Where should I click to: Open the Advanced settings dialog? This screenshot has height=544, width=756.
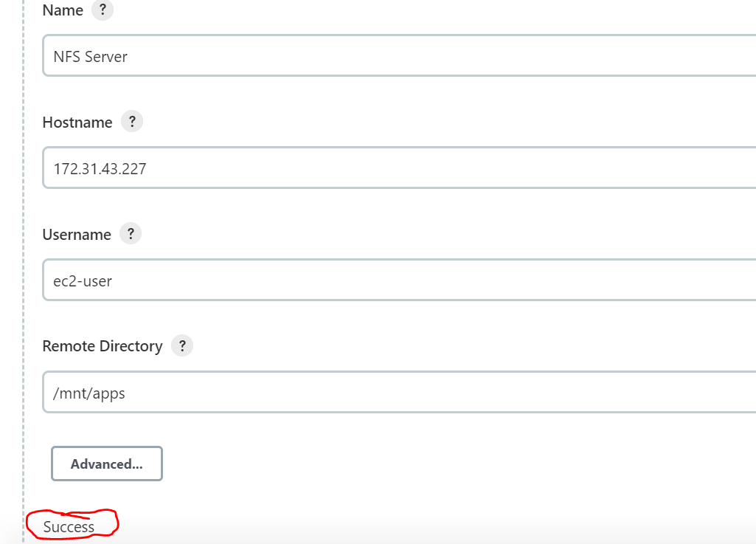(106, 464)
